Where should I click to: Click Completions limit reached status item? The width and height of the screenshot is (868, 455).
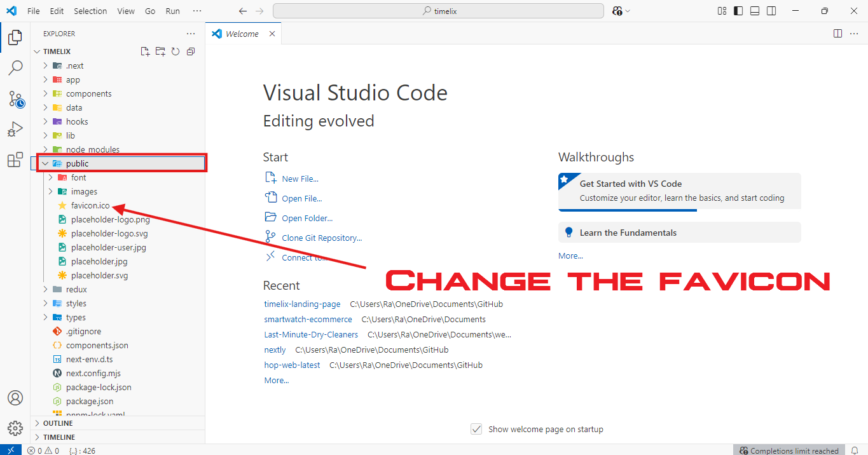[789, 451]
